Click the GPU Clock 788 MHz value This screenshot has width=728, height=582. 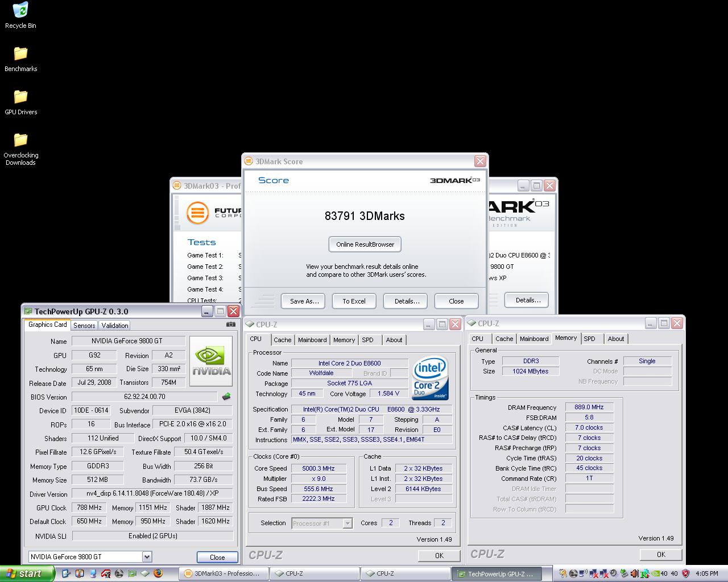[x=89, y=508]
